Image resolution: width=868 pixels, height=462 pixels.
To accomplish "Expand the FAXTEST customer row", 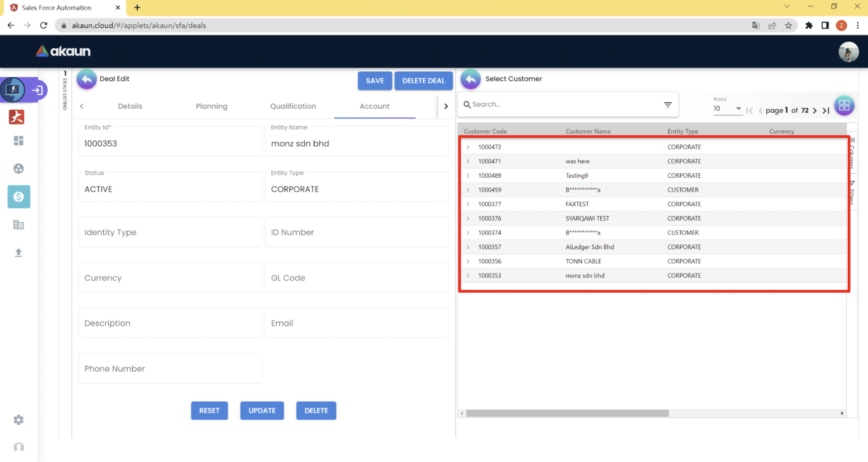I will pyautogui.click(x=468, y=204).
